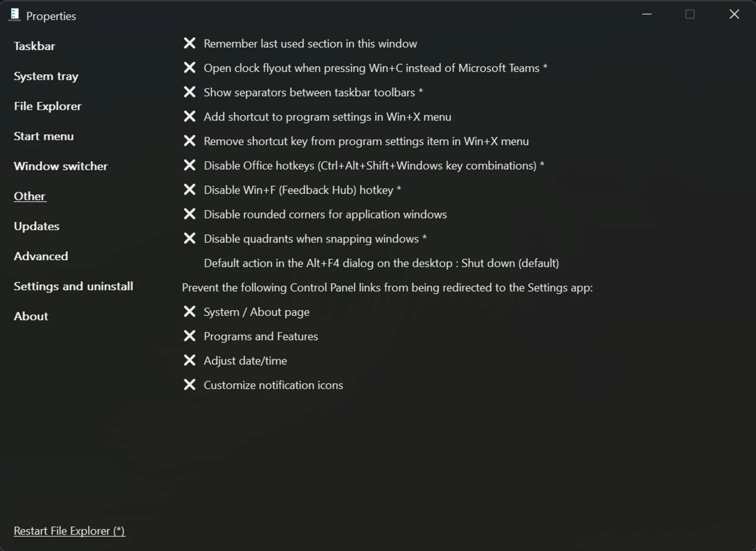Change Default action in Alt+F4 dialog
The image size is (756, 551).
[381, 263]
